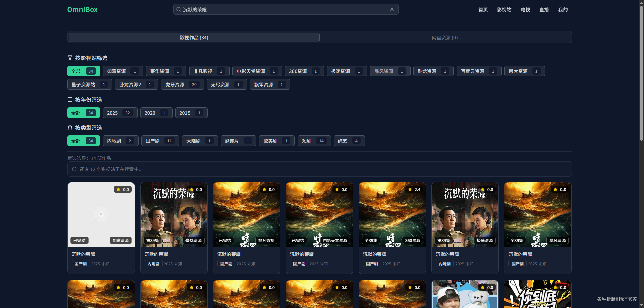This screenshot has width=644, height=308.
Task: Filter by 无尽资源 site
Action: [227, 84]
